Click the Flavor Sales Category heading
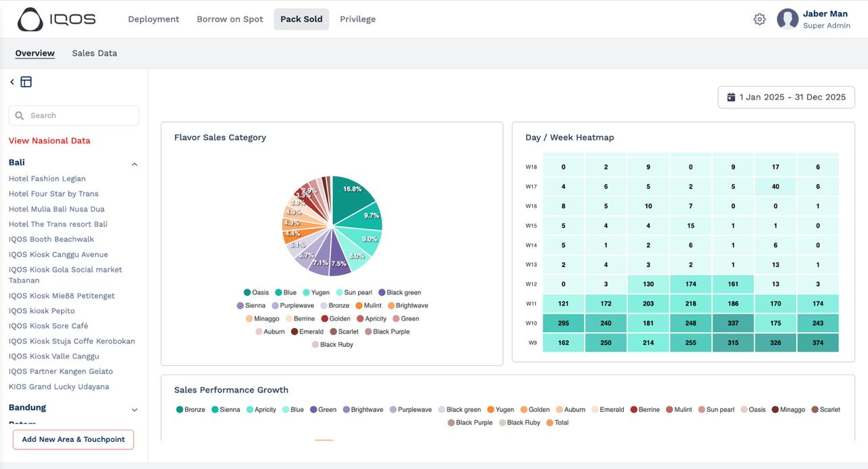868x469 pixels. tap(220, 138)
